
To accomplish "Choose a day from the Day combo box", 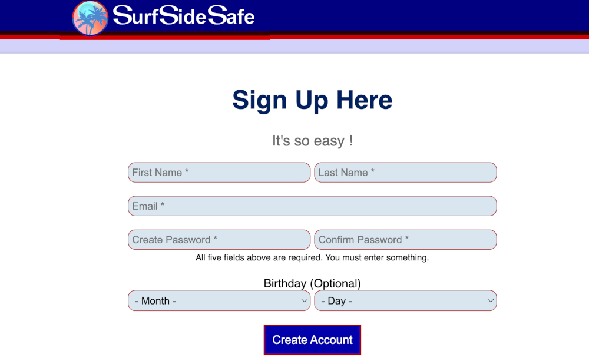I will pyautogui.click(x=405, y=300).
